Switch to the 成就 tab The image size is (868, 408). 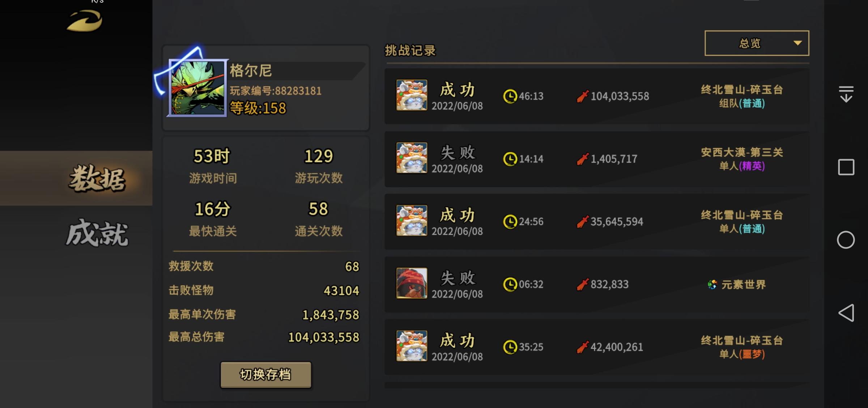(x=97, y=234)
